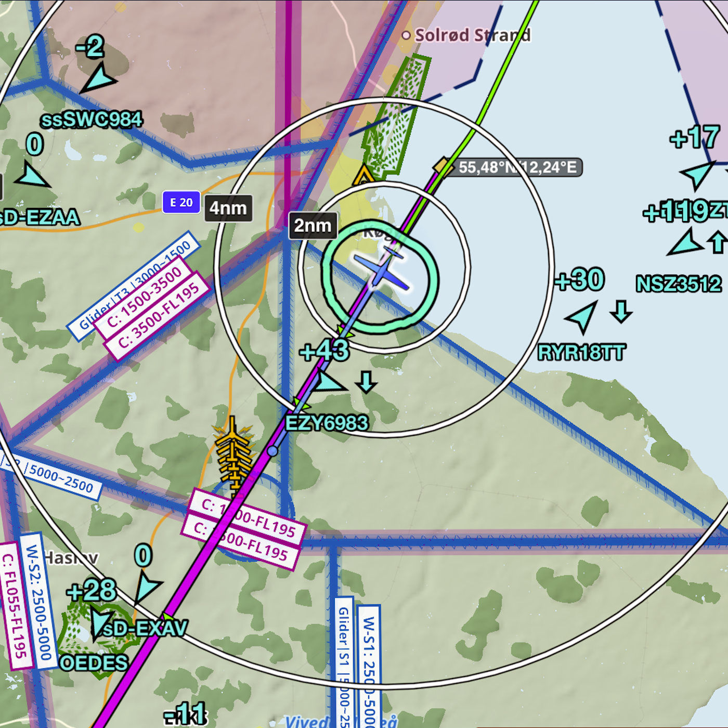
Task: Tap the Solrød Strand town label
Action: [472, 35]
